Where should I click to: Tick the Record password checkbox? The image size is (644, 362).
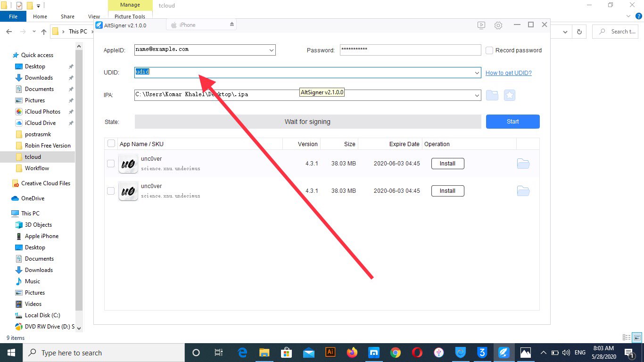pos(489,50)
